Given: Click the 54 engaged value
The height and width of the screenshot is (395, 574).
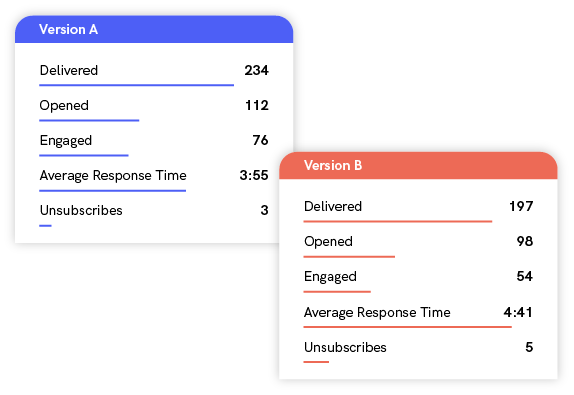Looking at the screenshot, I should 525,276.
